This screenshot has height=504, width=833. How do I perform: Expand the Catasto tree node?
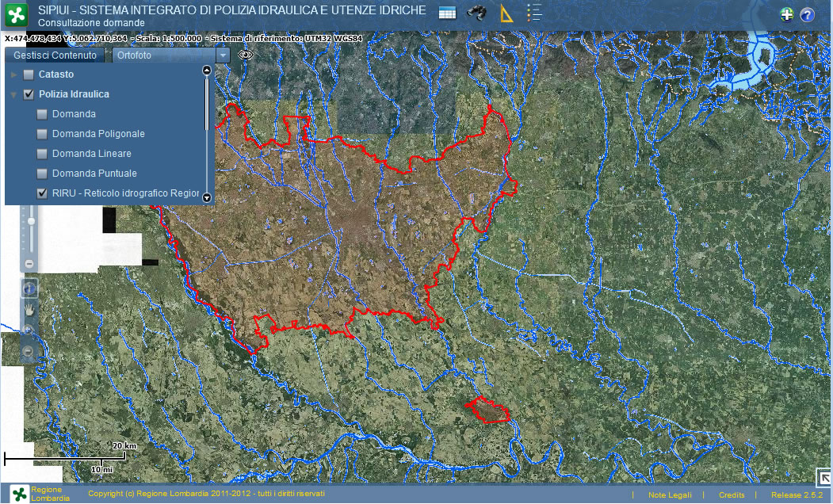(13, 74)
